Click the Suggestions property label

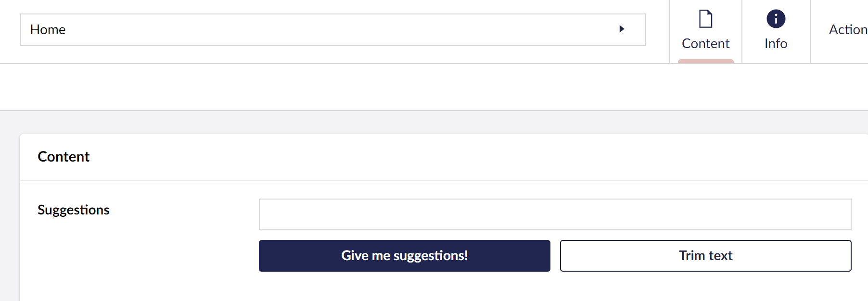pos(74,210)
